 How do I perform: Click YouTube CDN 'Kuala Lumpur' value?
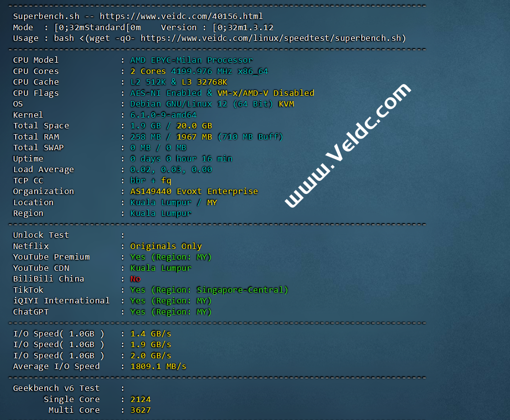[161, 268]
